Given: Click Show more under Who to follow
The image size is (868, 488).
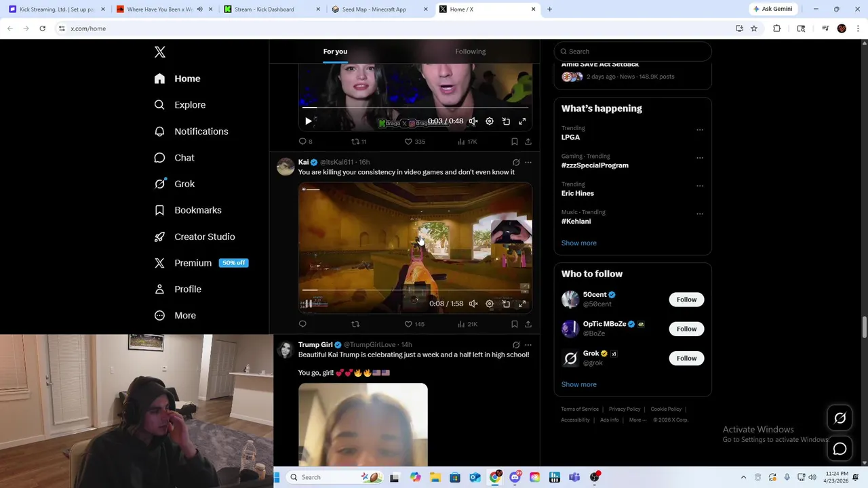Looking at the screenshot, I should point(578,384).
